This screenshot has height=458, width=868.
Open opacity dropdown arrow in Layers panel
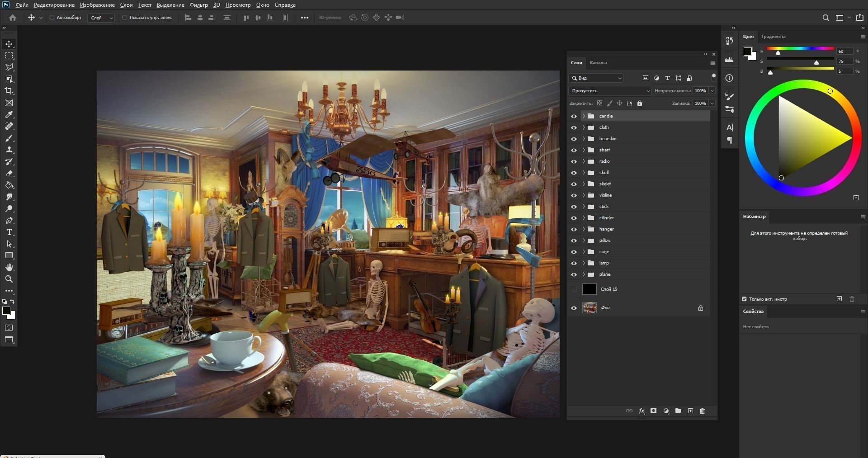pyautogui.click(x=712, y=90)
